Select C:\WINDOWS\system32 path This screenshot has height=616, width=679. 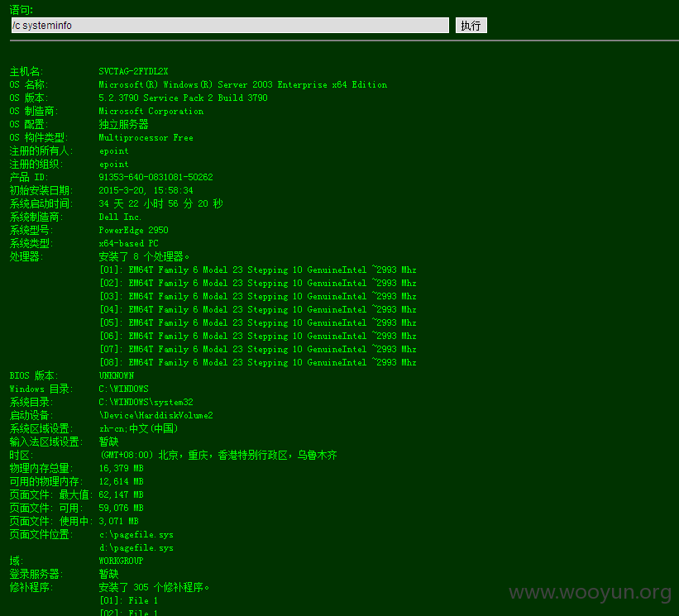(146, 402)
